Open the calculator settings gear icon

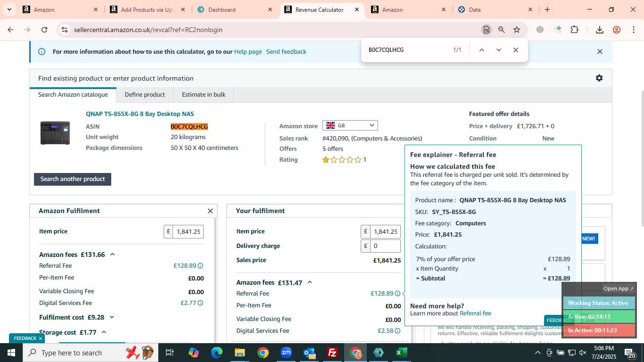tap(599, 78)
